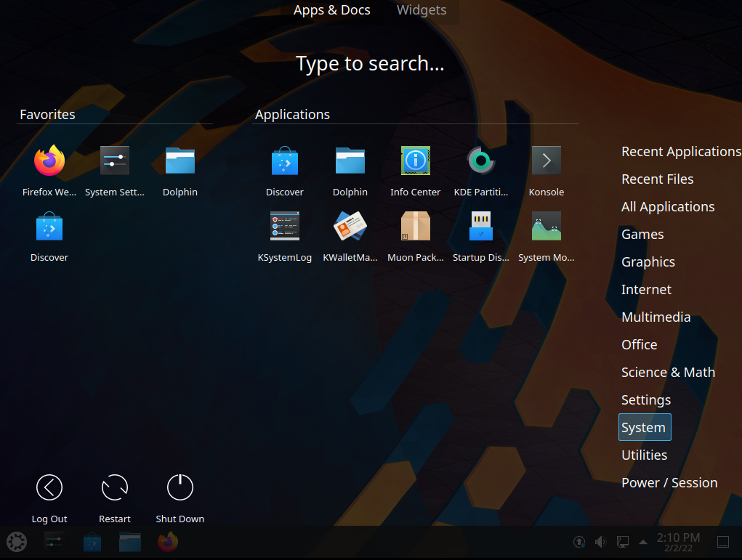742x560 pixels.
Task: Select the Utilities category
Action: 644,455
